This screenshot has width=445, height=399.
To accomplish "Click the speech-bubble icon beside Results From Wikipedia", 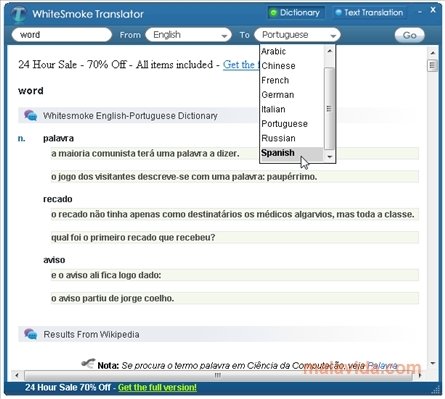I will 31,334.
